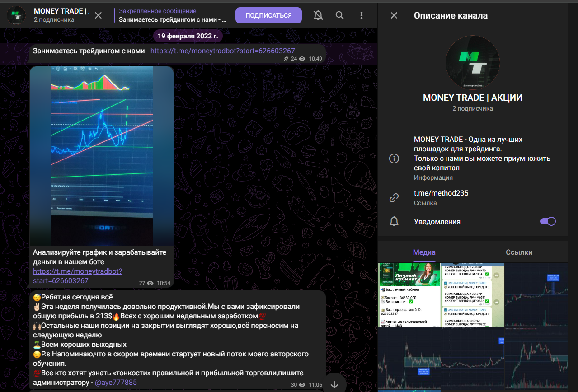Open the large channel profile picture
The image size is (578, 392).
[472, 62]
